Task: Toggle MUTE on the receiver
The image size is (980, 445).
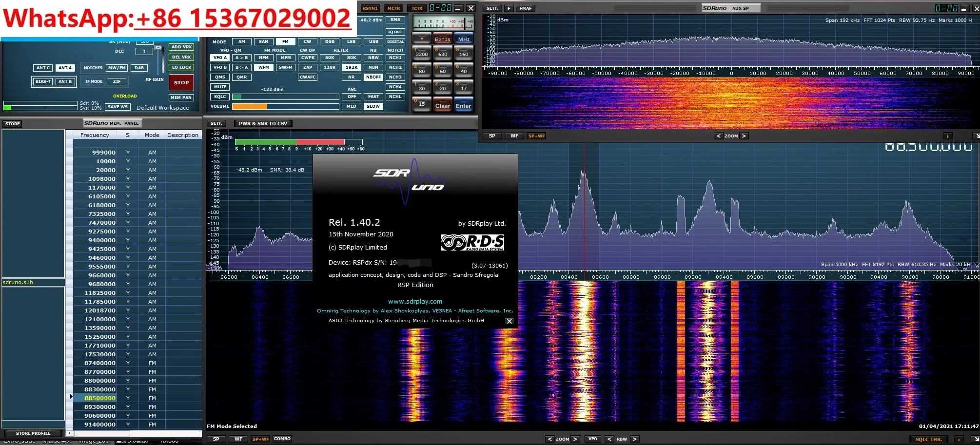Action: point(220,87)
